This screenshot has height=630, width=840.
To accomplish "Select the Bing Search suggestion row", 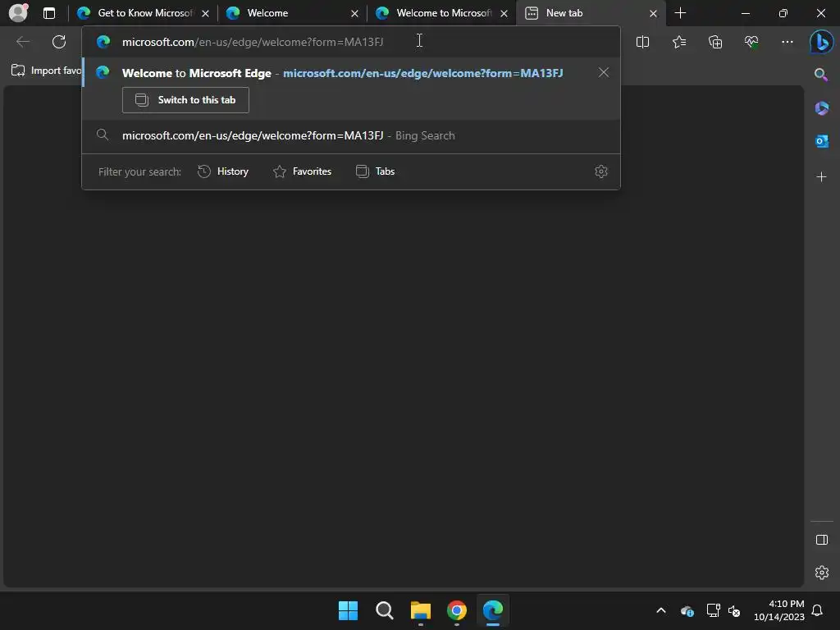I will (x=351, y=135).
